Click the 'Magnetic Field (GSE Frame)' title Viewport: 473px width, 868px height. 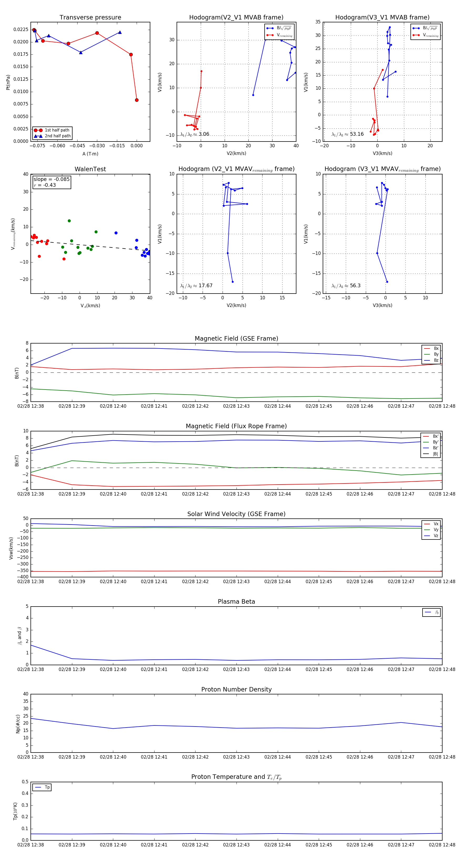(x=236, y=339)
